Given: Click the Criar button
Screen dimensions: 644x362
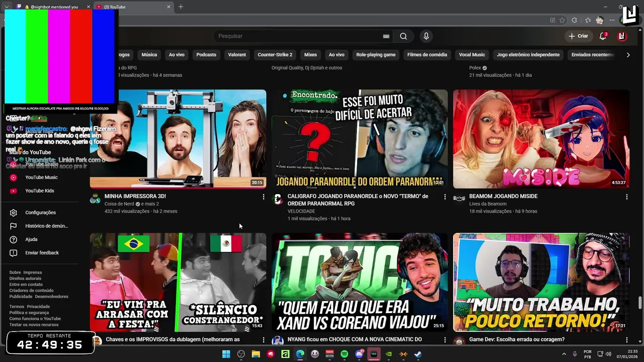Looking at the screenshot, I should (x=579, y=36).
